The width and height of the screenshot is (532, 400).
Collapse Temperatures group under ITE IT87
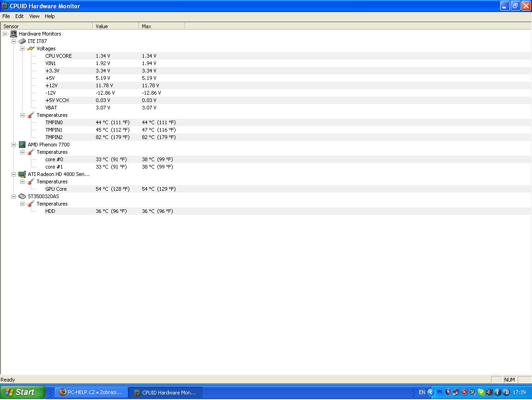pyautogui.click(x=22, y=115)
